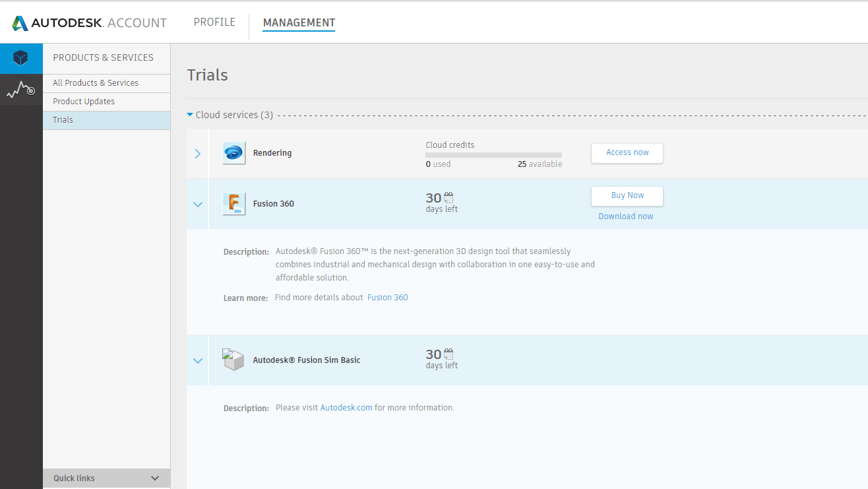Click the Fusion Sim Basic product icon
The height and width of the screenshot is (489, 868).
(x=233, y=360)
